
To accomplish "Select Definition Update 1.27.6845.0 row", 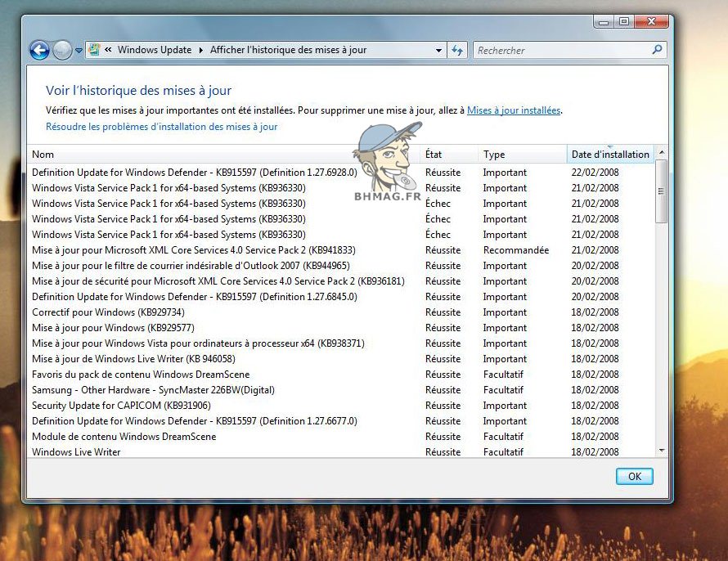I will [x=341, y=297].
